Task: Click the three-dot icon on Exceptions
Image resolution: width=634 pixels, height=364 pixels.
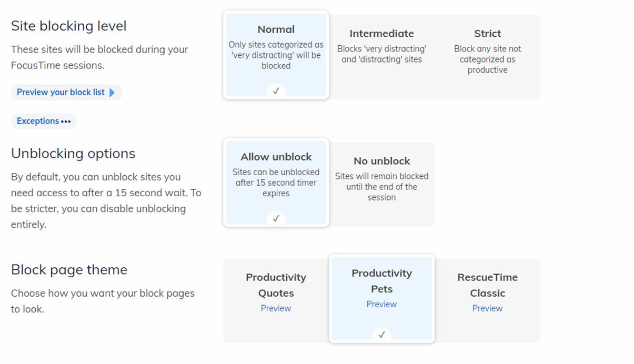Action: click(66, 122)
